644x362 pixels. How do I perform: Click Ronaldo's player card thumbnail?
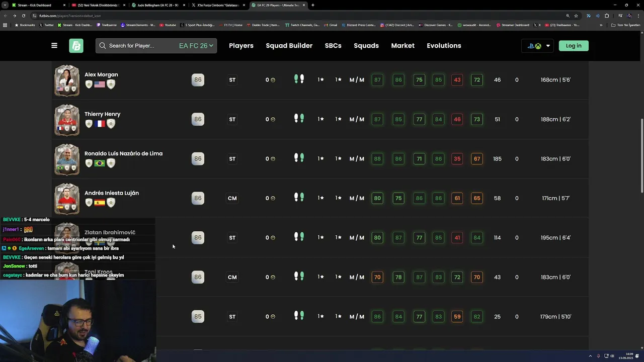pos(67,159)
